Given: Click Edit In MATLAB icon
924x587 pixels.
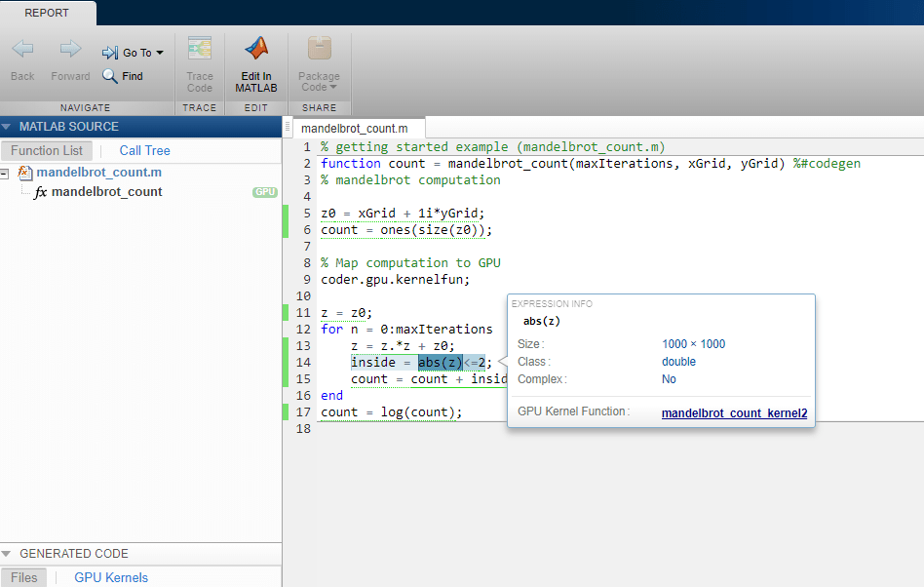Looking at the screenshot, I should 256,49.
